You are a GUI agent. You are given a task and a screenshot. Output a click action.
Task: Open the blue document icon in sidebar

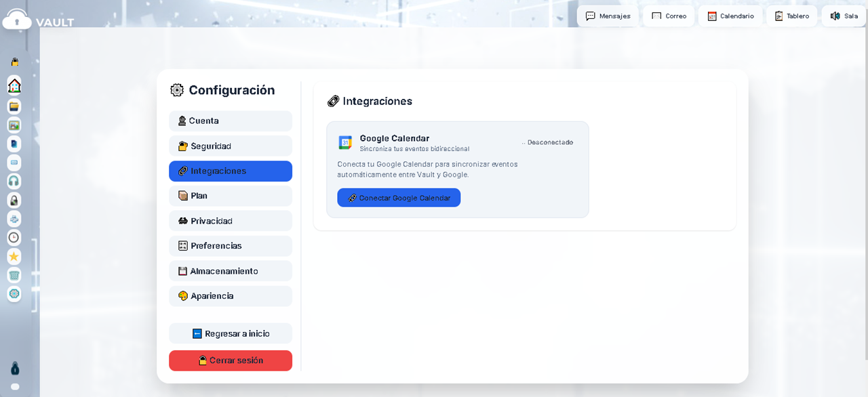tap(14, 144)
